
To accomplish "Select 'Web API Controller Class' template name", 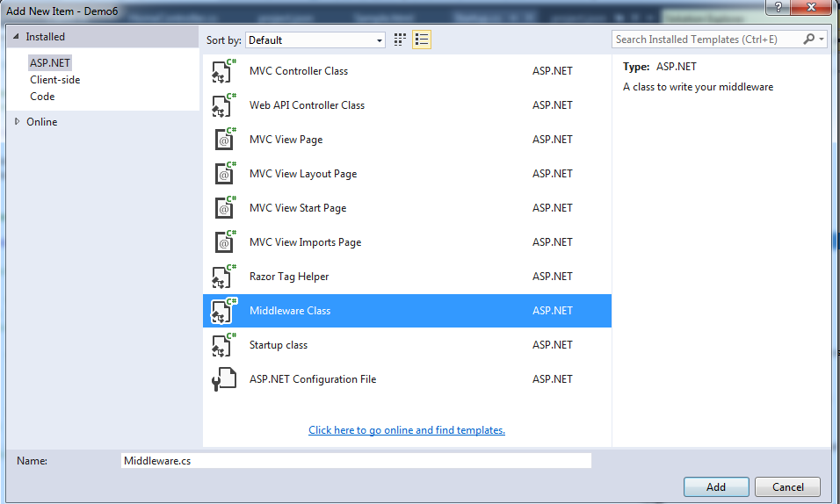I will point(307,105).
